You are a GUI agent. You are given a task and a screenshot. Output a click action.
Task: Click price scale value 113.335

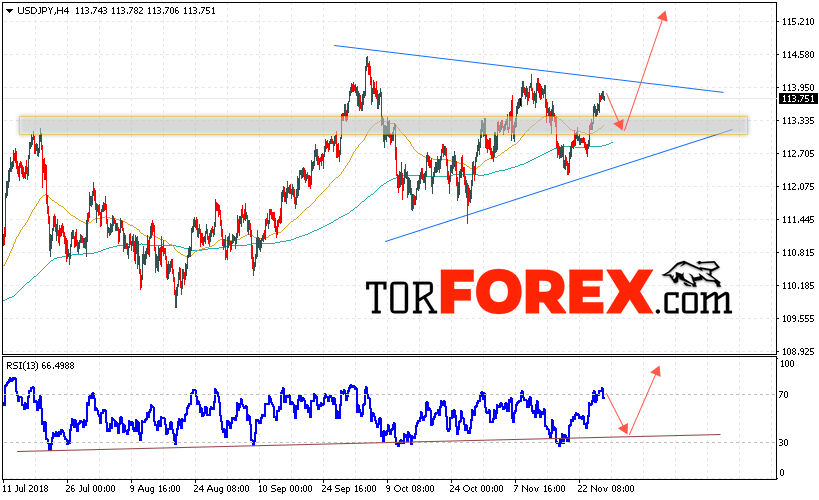tap(798, 121)
